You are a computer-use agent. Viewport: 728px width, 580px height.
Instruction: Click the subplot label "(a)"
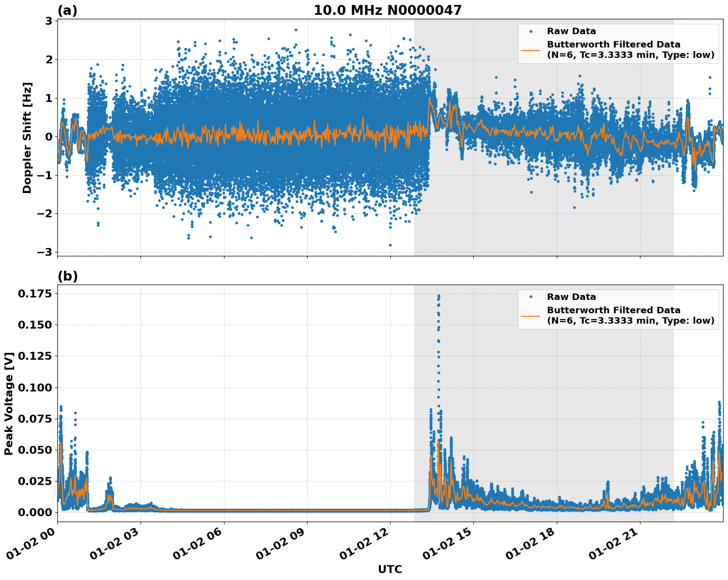(x=66, y=10)
